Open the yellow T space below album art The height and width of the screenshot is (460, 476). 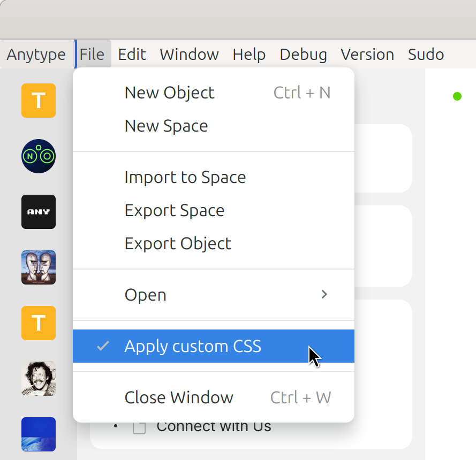[x=39, y=323]
